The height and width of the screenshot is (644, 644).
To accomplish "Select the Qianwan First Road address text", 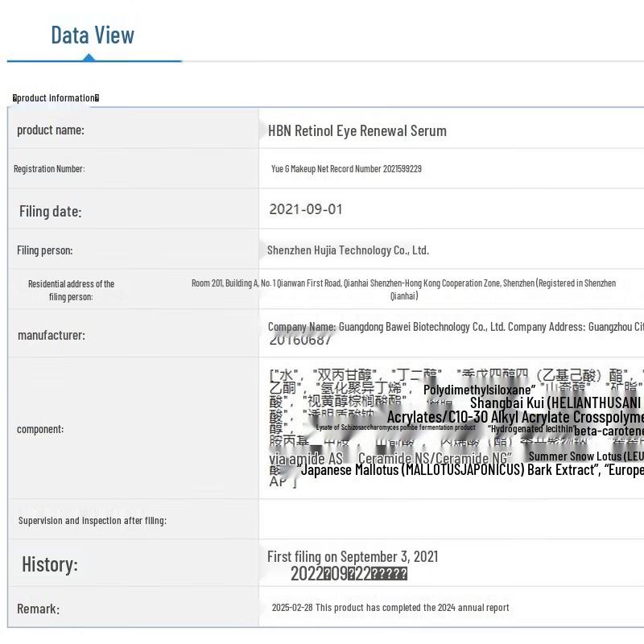I will (x=403, y=289).
